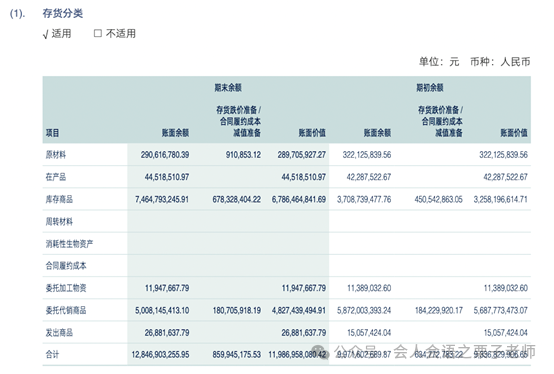Select the list number (1).
554x374 pixels.
17,14
